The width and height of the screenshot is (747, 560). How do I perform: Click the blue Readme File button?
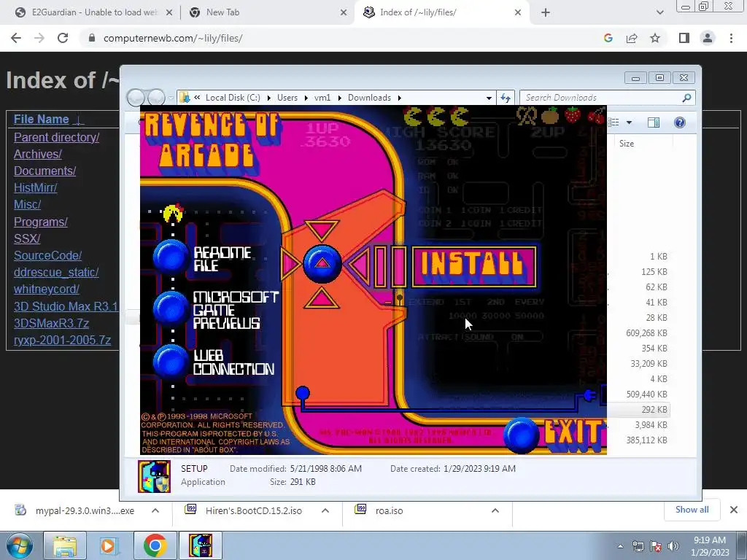pyautogui.click(x=171, y=257)
